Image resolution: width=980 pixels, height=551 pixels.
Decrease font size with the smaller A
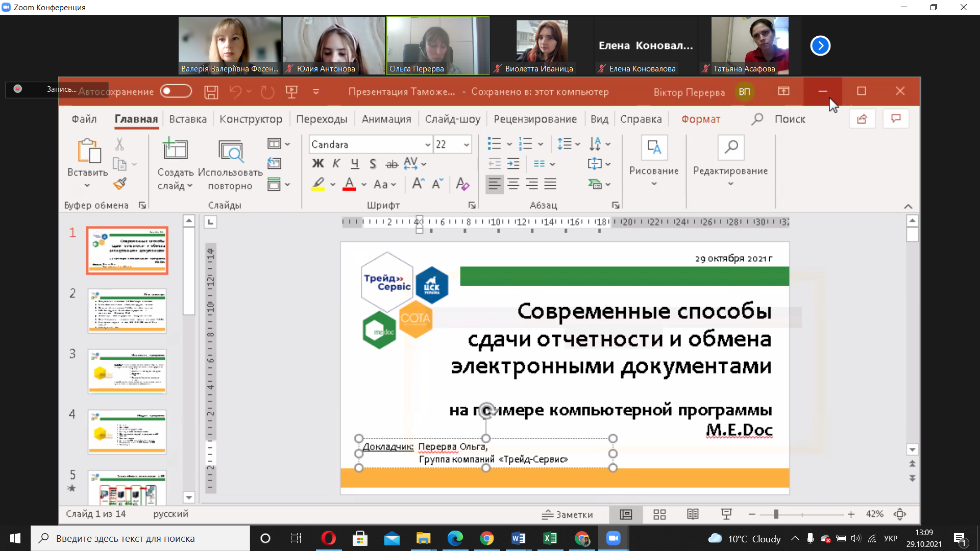click(437, 184)
